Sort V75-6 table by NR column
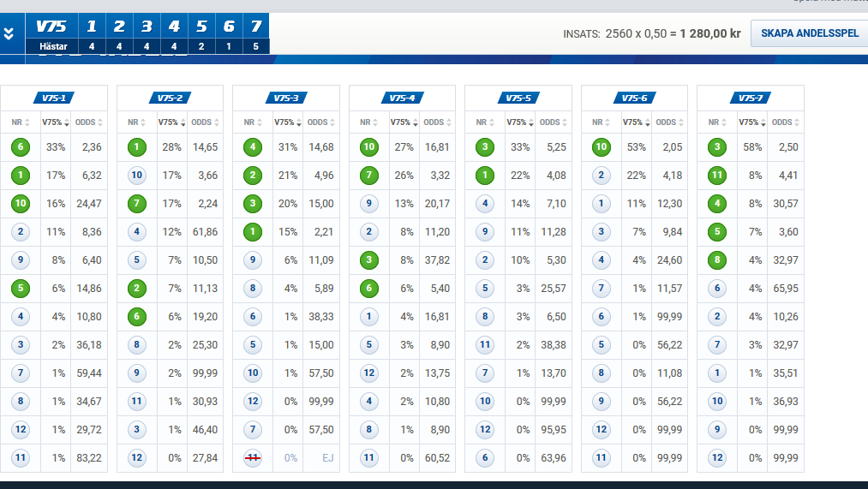This screenshot has width=868, height=489. coord(602,122)
